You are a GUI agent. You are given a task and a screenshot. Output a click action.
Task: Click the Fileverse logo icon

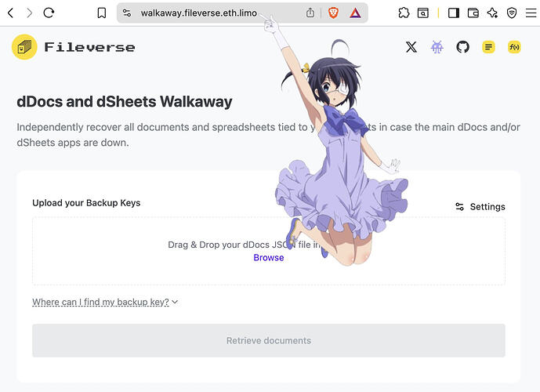(x=24, y=47)
